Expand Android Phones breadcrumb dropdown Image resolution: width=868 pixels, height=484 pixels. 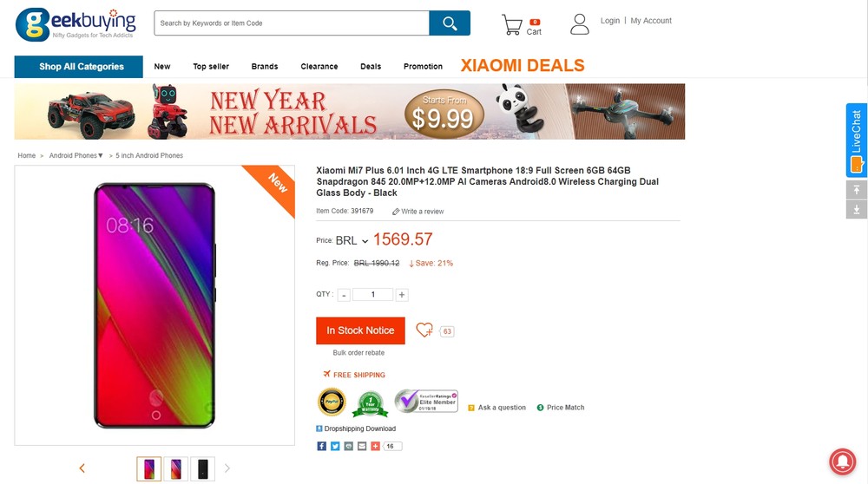(76, 156)
